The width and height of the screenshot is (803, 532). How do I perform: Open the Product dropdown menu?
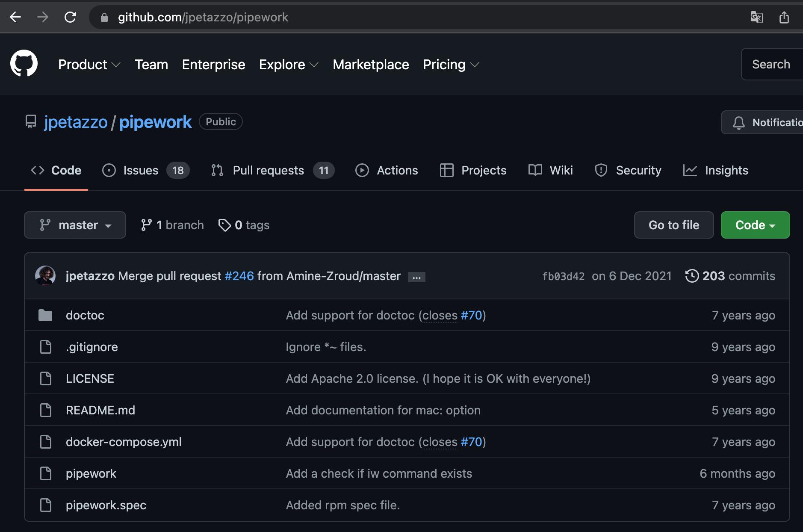pos(89,65)
